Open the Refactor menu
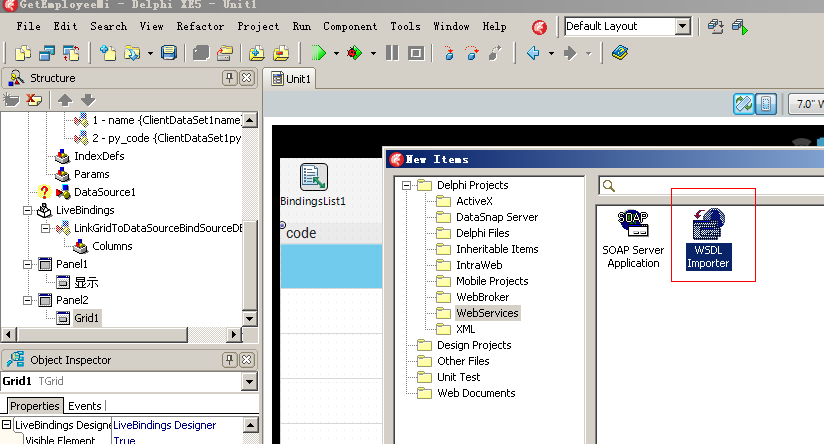The image size is (824, 444). [200, 26]
